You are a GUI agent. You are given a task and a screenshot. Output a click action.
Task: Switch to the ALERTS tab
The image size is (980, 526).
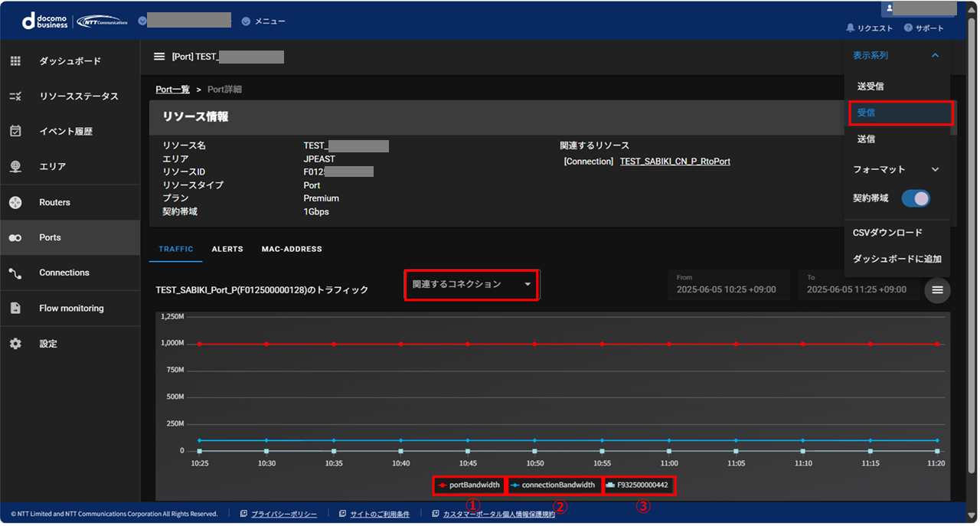point(227,249)
